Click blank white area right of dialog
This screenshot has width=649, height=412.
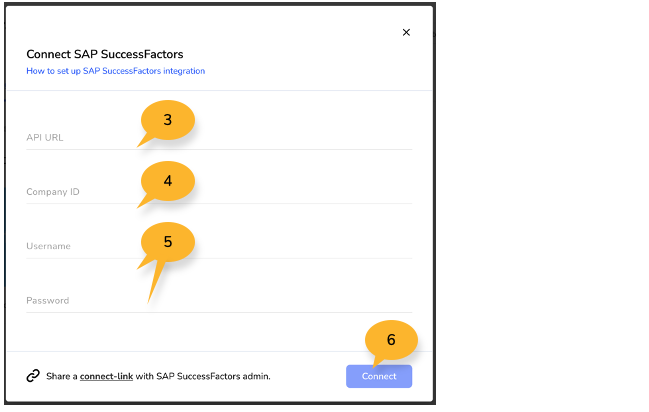[540, 200]
